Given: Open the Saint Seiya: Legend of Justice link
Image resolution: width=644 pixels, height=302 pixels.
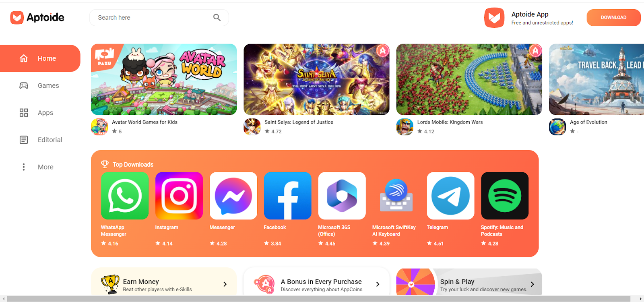Looking at the screenshot, I should [299, 122].
